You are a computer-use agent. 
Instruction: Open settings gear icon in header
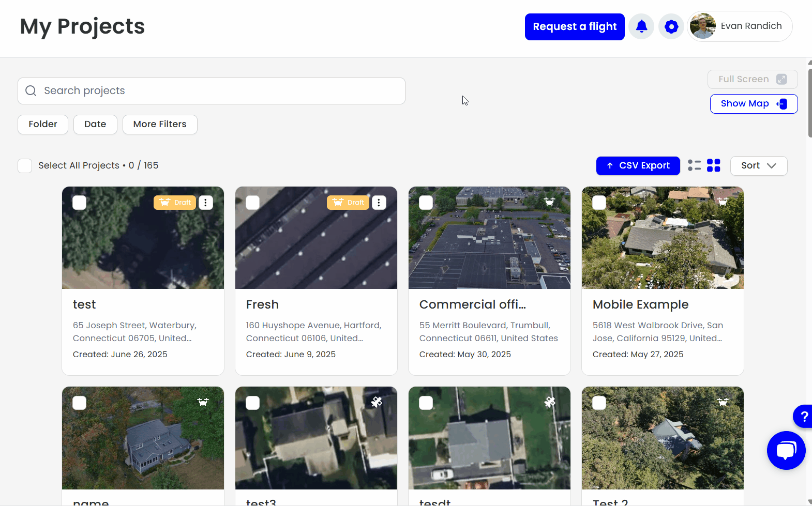671,26
